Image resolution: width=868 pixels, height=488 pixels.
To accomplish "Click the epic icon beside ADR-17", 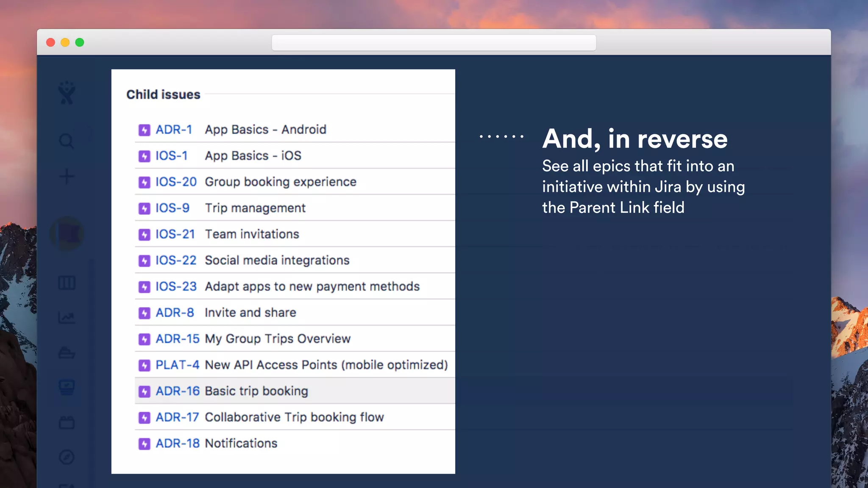I will [x=145, y=418].
